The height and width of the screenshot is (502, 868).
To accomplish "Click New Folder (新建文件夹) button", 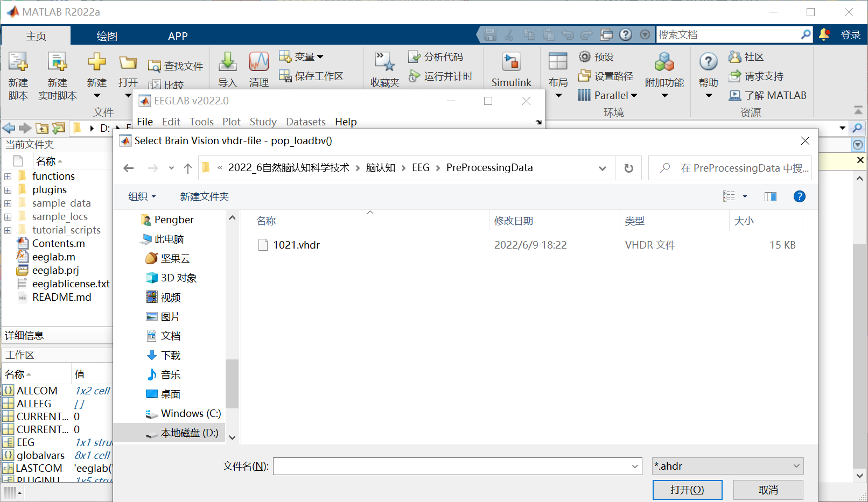I will (x=205, y=196).
